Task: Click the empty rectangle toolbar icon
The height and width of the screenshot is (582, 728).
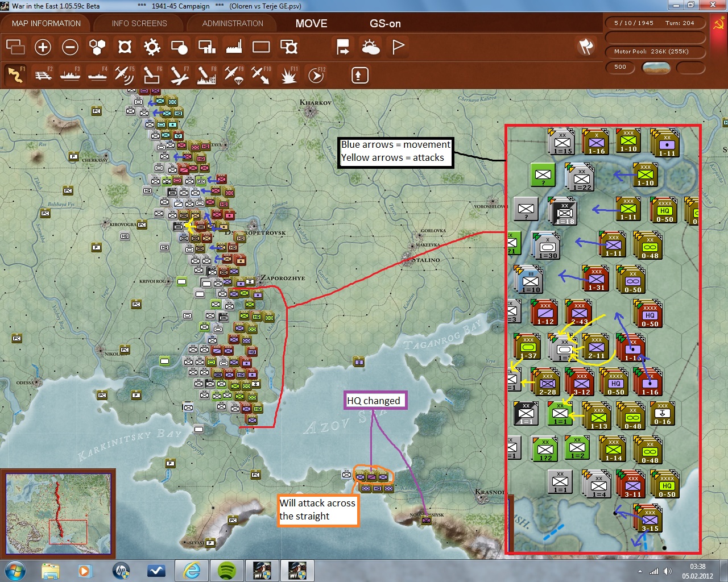Action: point(261,47)
